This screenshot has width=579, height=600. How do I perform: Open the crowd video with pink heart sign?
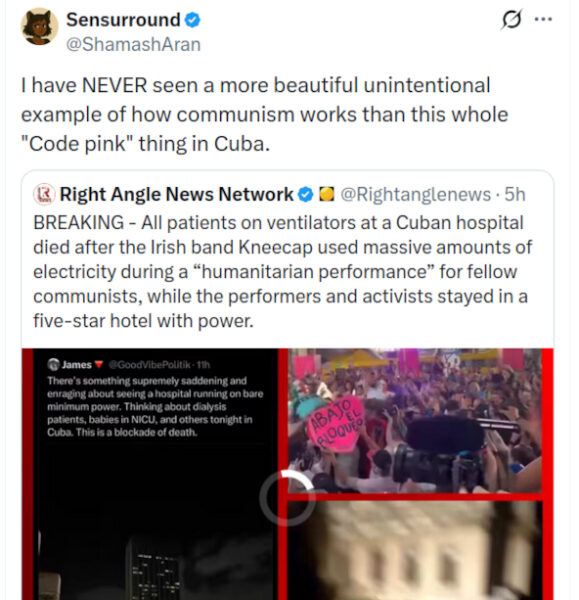(414, 421)
